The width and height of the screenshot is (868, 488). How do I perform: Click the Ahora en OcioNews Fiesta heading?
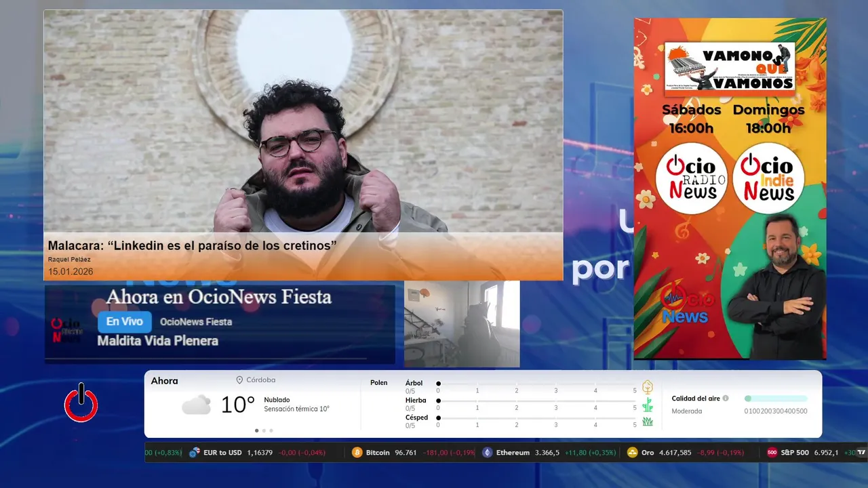tap(218, 296)
